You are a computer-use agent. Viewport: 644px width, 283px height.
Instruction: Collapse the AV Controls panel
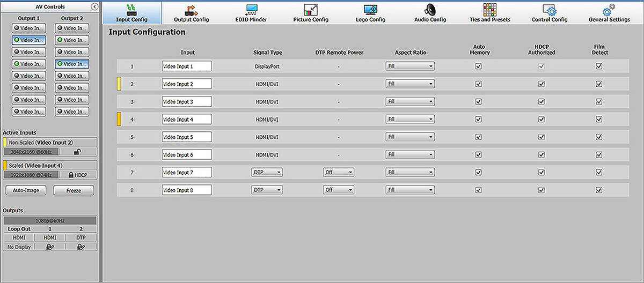pos(94,6)
